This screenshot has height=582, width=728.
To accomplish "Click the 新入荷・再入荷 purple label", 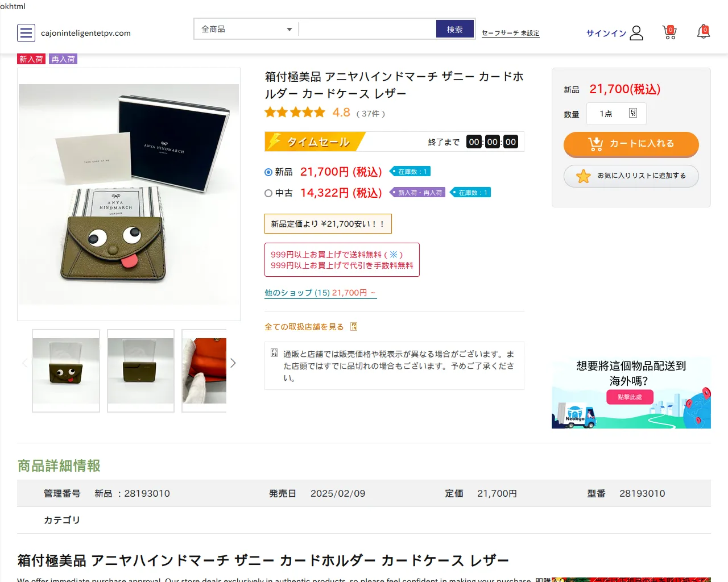I will (417, 193).
